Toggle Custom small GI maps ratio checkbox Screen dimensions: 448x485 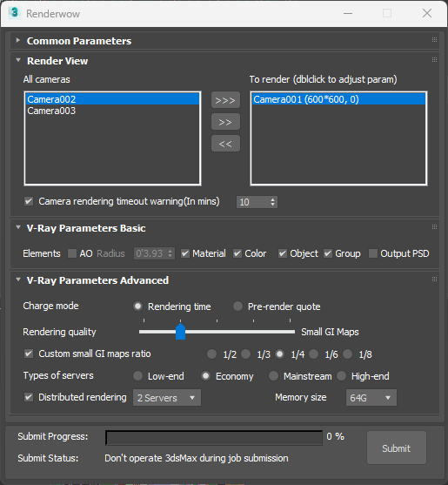coord(29,354)
